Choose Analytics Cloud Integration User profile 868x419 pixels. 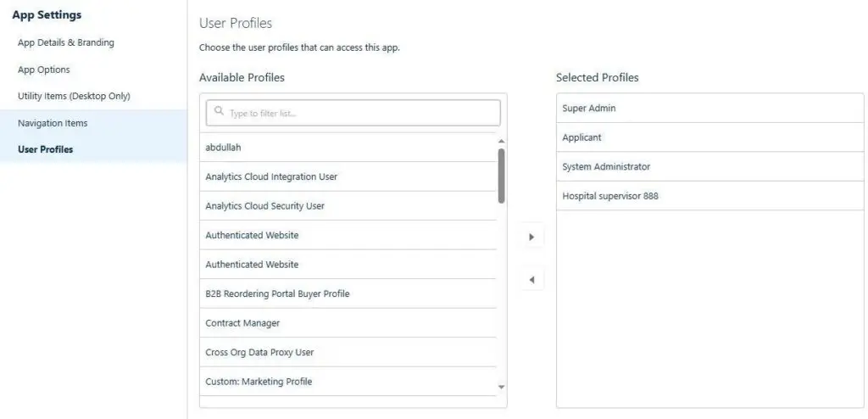point(271,176)
